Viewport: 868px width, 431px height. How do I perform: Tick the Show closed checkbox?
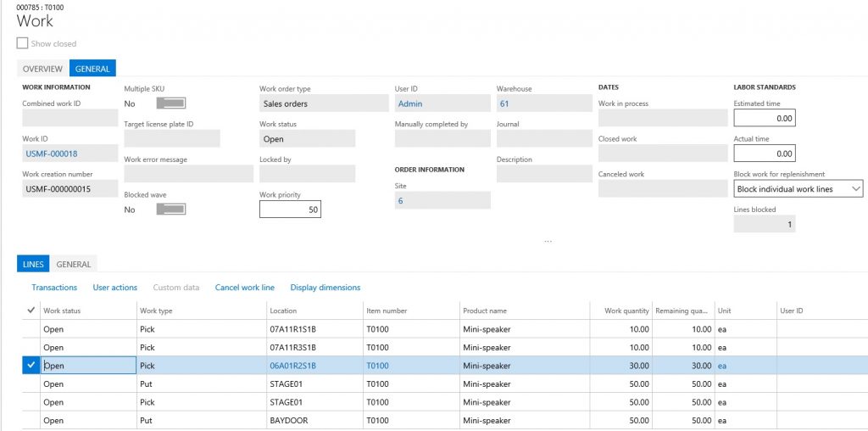23,43
